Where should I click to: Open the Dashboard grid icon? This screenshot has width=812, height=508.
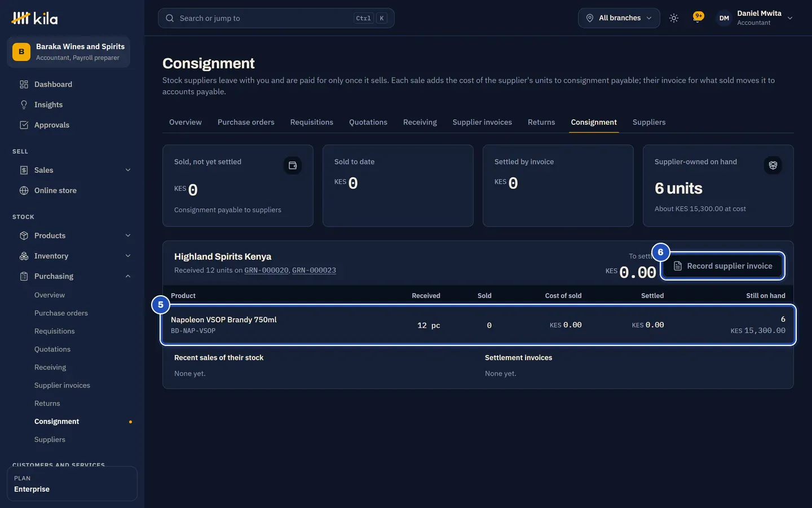tap(24, 84)
